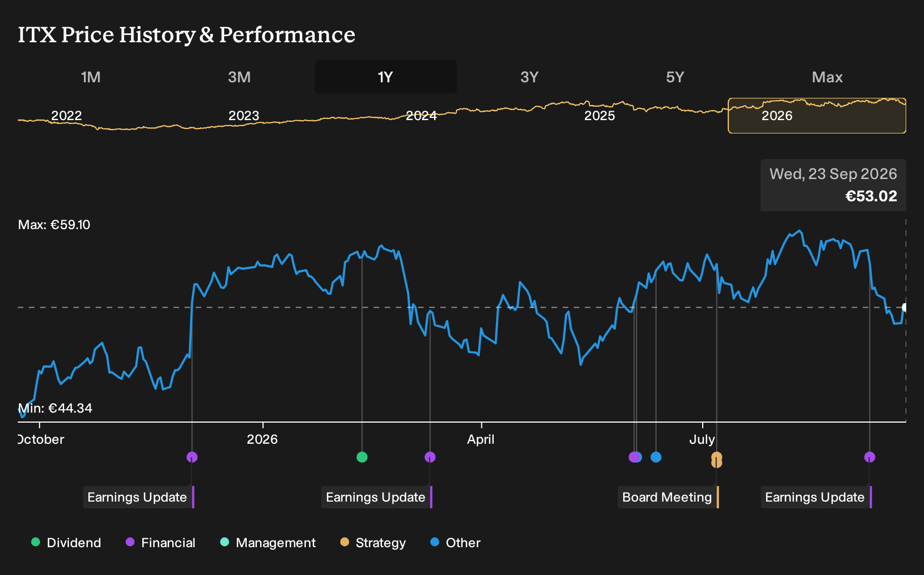The image size is (924, 575).
Task: Click the white current price point on the chart
Action: pos(905,308)
